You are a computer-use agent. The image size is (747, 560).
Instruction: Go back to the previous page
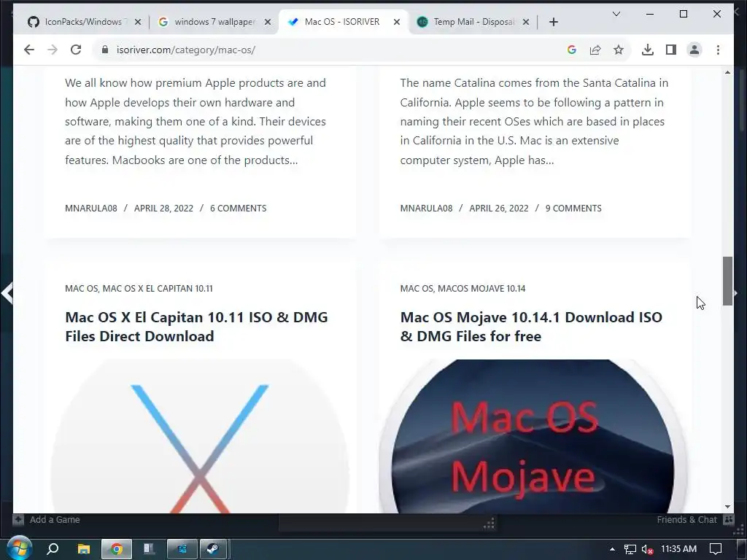[x=29, y=50]
